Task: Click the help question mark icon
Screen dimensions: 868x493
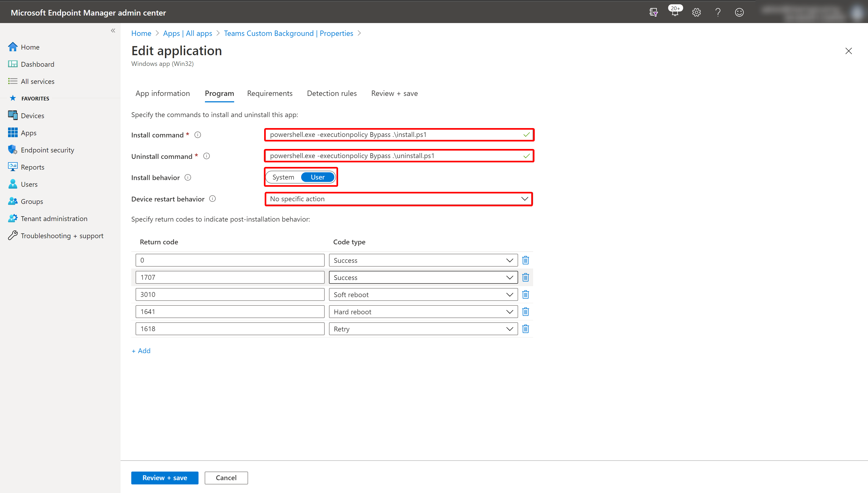Action: click(718, 13)
